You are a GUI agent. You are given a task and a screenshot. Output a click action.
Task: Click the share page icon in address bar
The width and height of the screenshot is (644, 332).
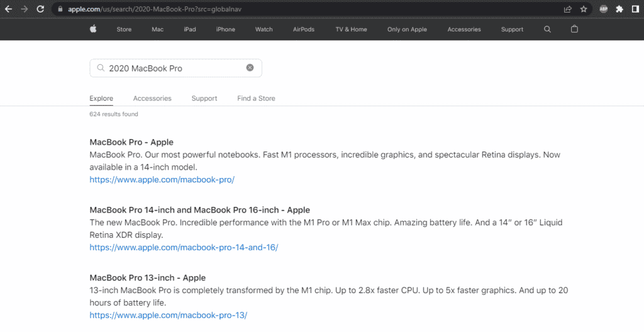click(568, 9)
